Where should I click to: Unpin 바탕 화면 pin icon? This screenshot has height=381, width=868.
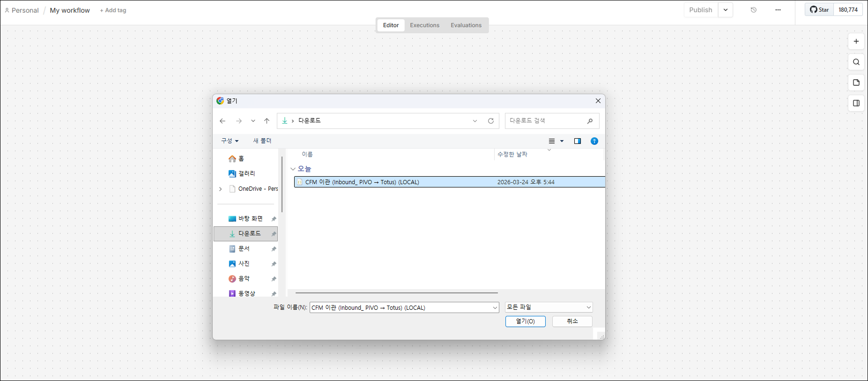[274, 219]
